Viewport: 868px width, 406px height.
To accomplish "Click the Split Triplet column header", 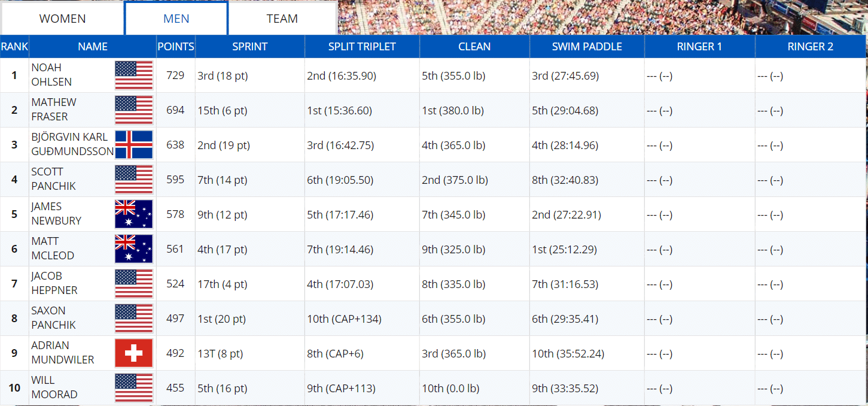I will [x=362, y=47].
